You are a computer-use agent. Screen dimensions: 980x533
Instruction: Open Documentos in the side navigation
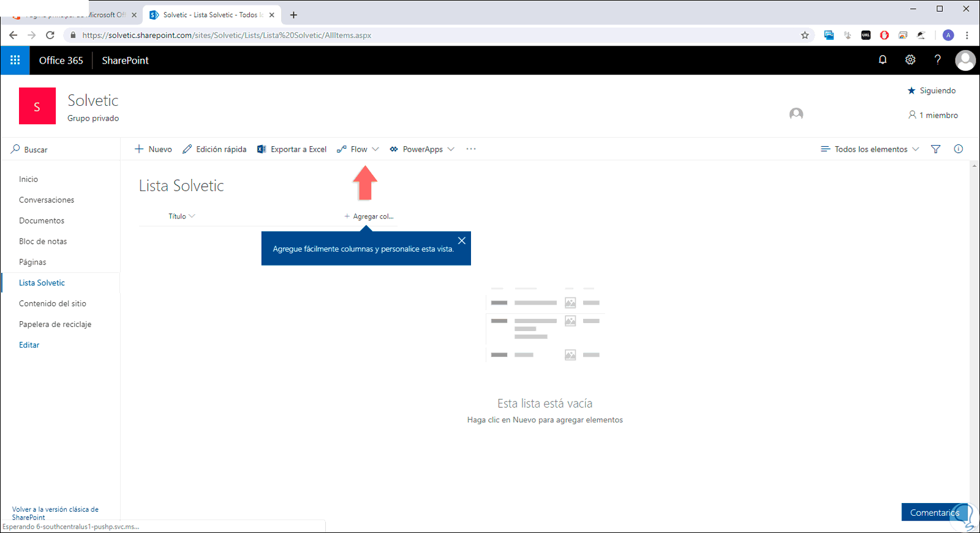(x=42, y=221)
